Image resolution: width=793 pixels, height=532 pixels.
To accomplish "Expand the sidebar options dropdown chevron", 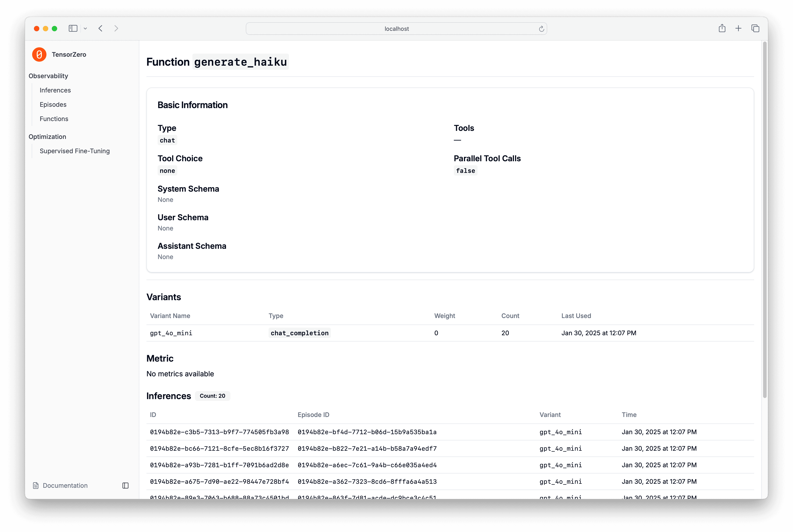I will coord(86,29).
